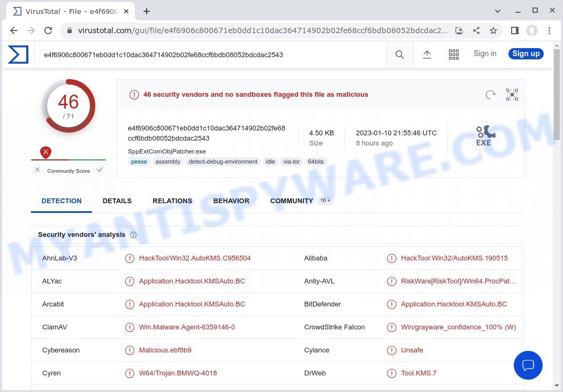
Task: Bookmark this page with the star
Action: [493, 30]
